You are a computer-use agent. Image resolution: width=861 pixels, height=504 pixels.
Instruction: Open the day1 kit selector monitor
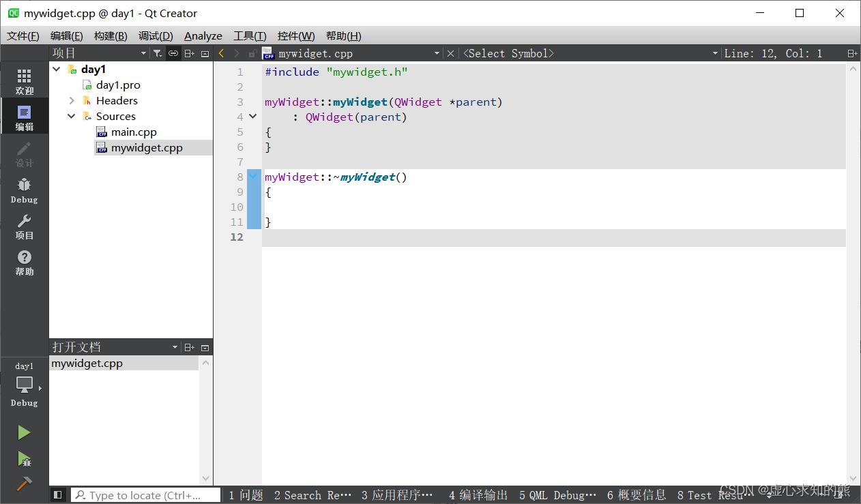coord(24,386)
